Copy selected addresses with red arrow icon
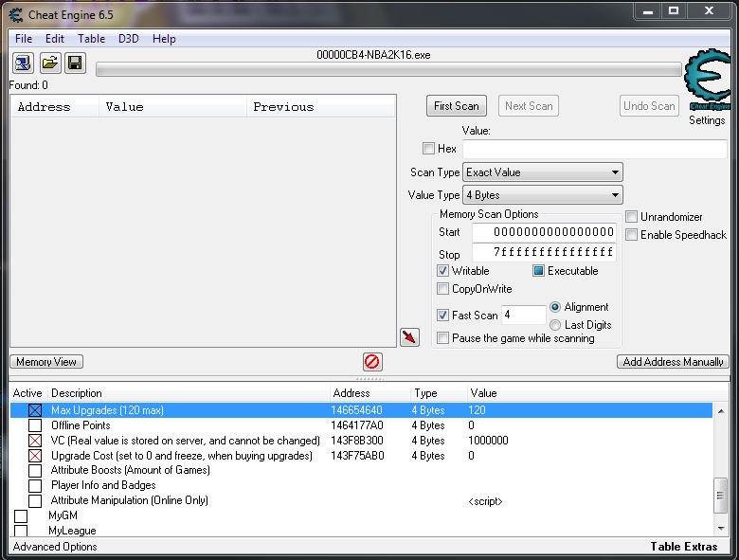This screenshot has width=739, height=560. click(409, 337)
